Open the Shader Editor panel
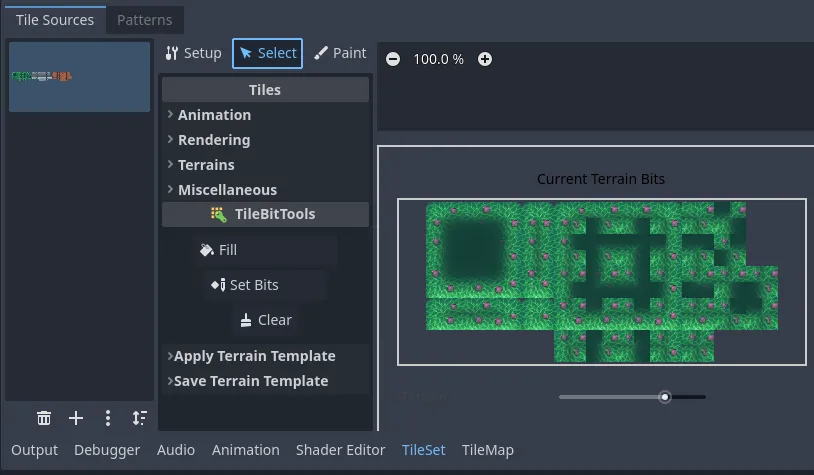This screenshot has width=814, height=475. click(x=341, y=450)
